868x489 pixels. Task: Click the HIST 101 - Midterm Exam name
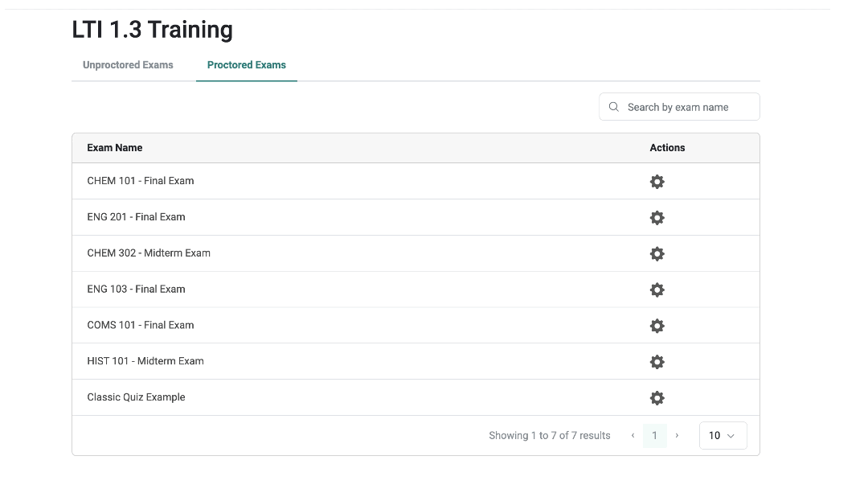pyautogui.click(x=145, y=360)
